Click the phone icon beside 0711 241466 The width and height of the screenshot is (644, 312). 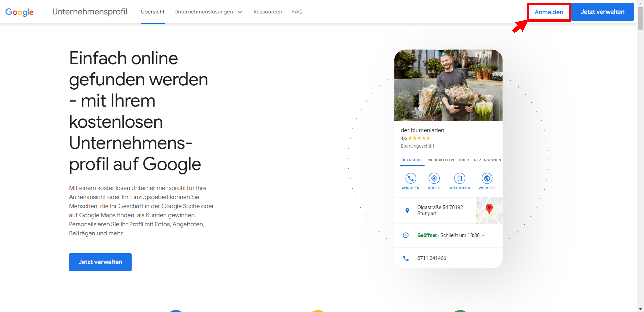tap(406, 258)
